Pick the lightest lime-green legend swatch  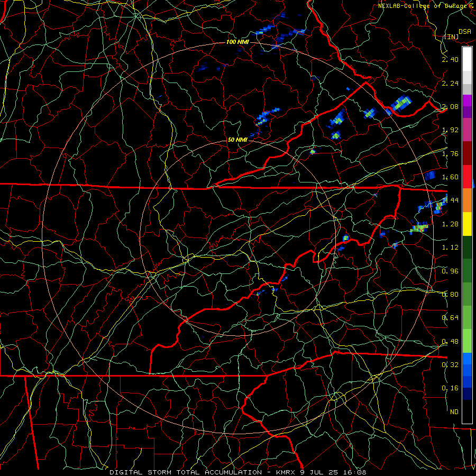pos(467,341)
